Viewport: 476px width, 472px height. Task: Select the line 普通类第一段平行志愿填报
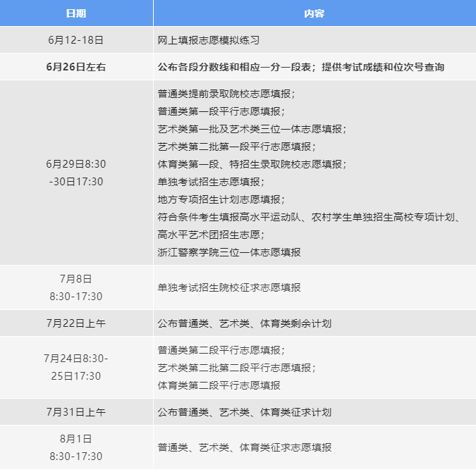point(221,111)
